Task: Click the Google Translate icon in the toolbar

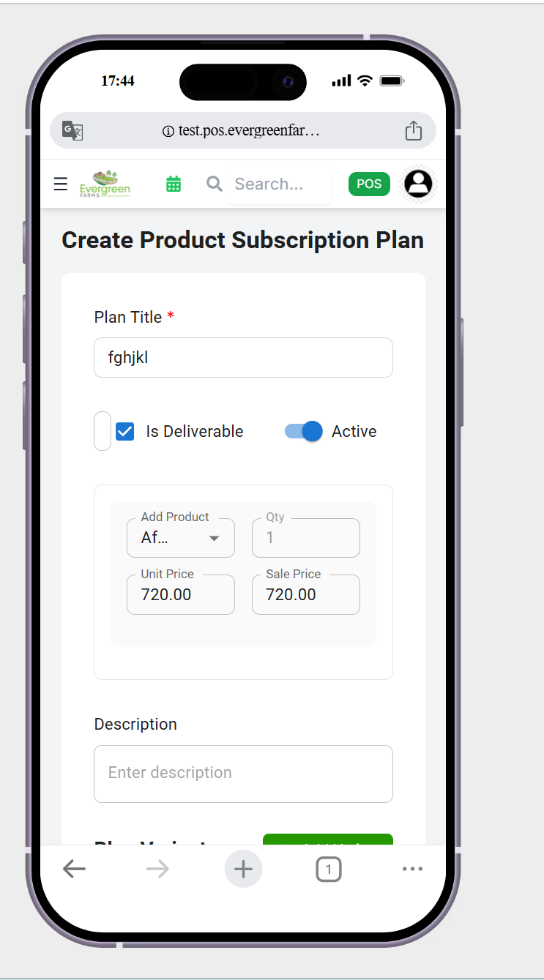Action: 71,130
